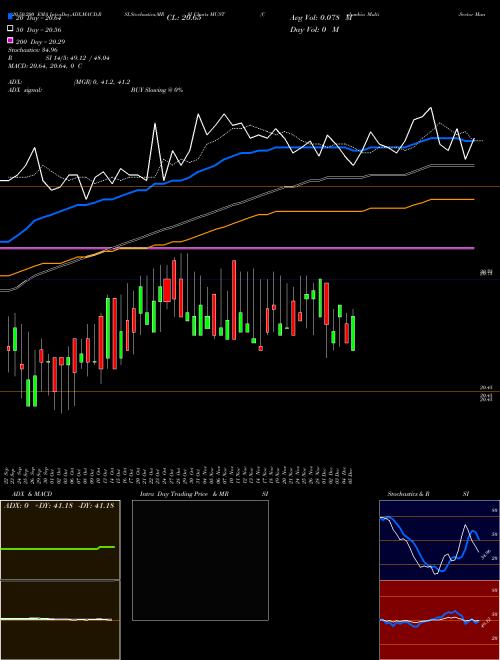Click the 'Stochastics: 34.96' readout
This screenshot has height=660, width=500.
pos(33,50)
